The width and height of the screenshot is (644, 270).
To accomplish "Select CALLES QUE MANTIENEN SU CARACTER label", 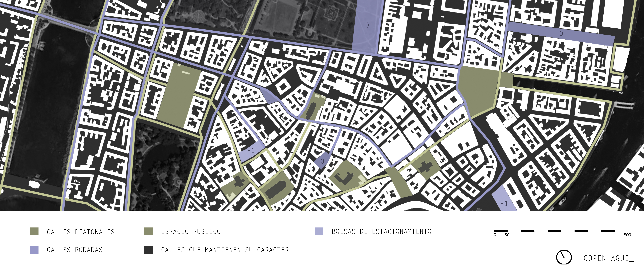I will point(225,250).
